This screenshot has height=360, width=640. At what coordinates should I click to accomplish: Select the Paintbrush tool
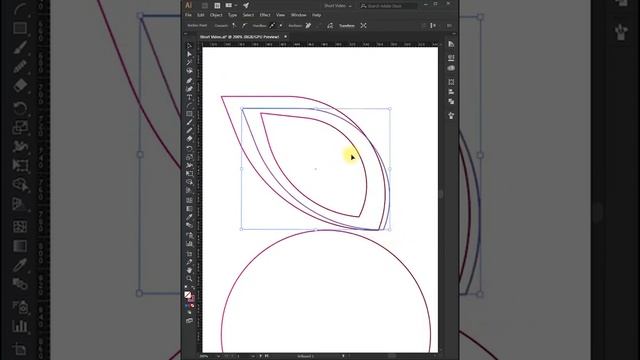pos(189,122)
